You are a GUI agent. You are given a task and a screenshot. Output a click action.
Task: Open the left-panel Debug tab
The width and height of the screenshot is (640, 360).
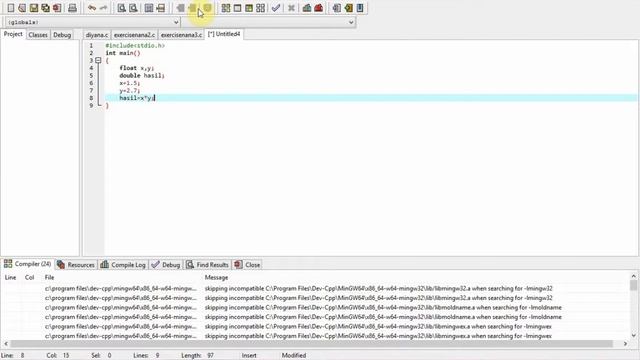tap(62, 35)
